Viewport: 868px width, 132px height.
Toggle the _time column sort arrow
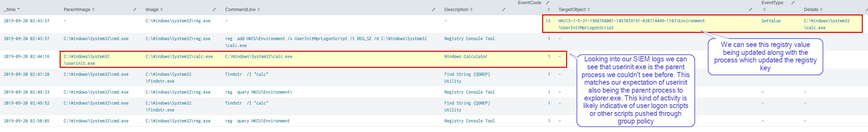(19, 9)
